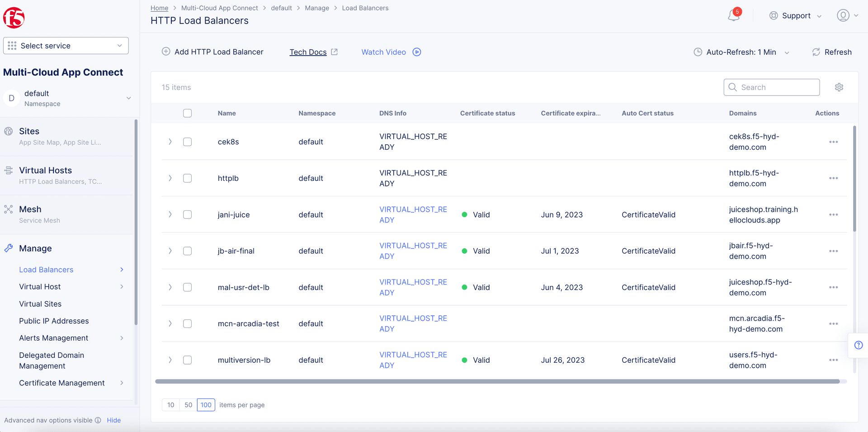Viewport: 868px width, 432px height.
Task: Toggle the select-all checkbox in header
Action: (x=187, y=113)
